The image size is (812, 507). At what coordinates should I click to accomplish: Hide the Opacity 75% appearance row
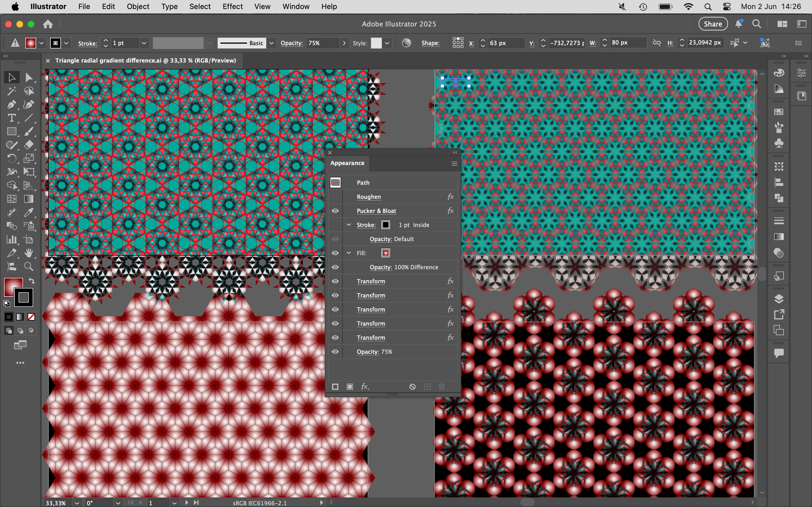coord(335,352)
